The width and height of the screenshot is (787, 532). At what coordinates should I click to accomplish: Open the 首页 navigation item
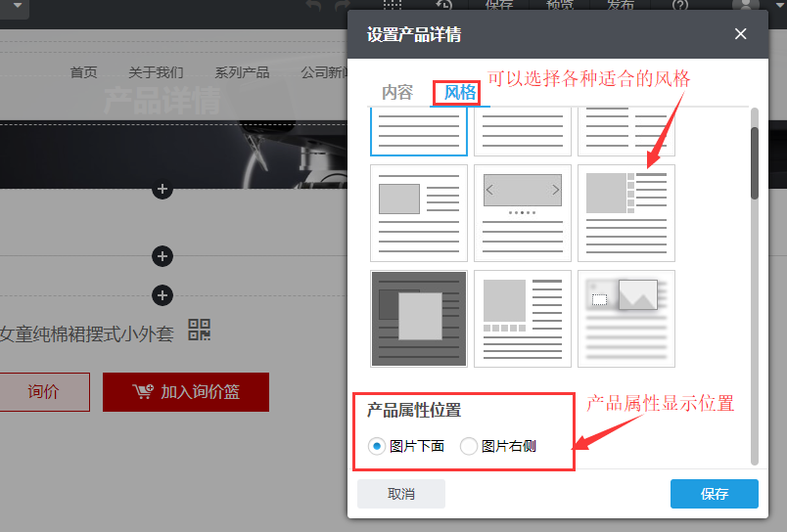pos(83,72)
